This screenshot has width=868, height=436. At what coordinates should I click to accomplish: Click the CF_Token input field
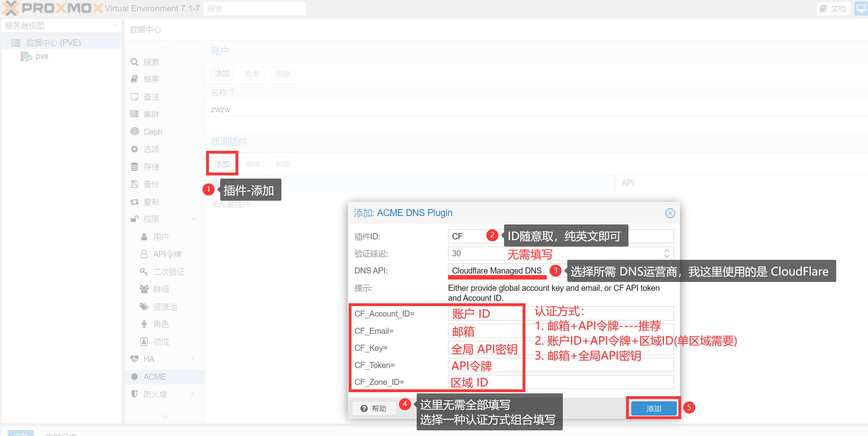click(x=560, y=365)
